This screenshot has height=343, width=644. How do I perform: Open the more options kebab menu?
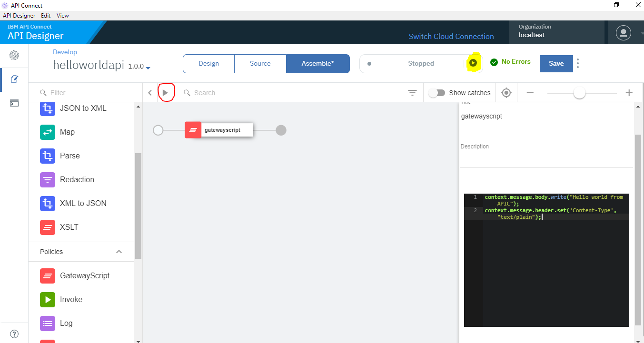[x=578, y=63]
